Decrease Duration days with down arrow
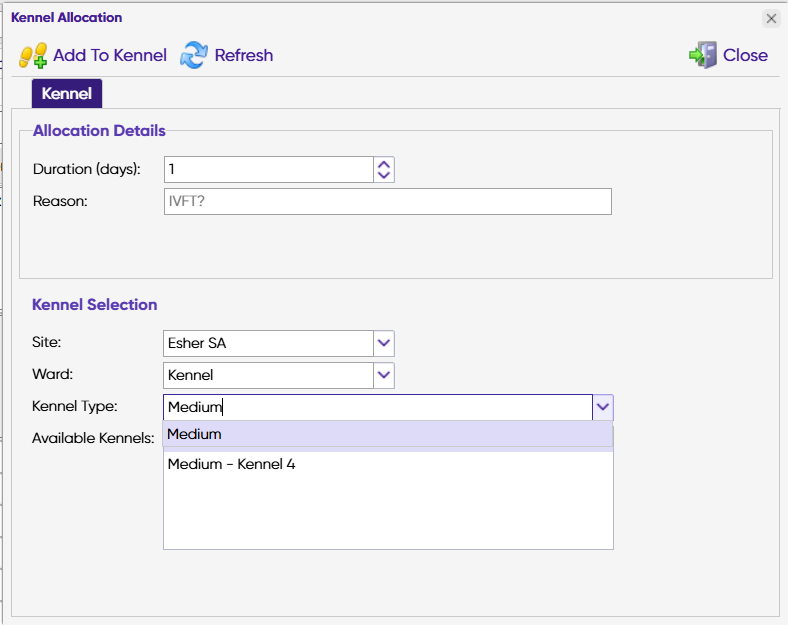The height and width of the screenshot is (625, 788). 384,175
